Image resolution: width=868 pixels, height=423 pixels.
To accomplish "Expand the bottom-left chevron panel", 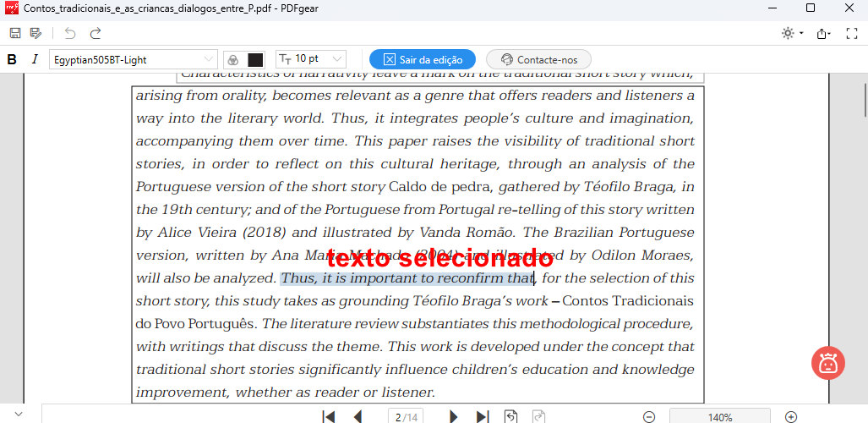I will [19, 415].
